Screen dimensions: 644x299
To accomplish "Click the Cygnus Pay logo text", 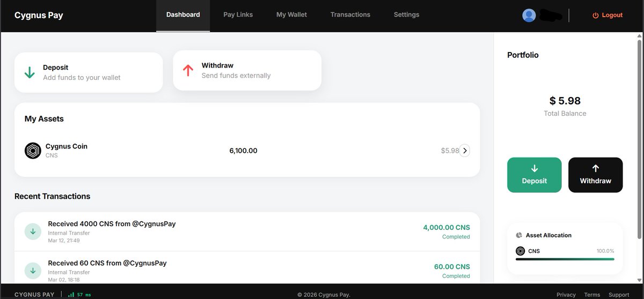I will click(x=39, y=15).
